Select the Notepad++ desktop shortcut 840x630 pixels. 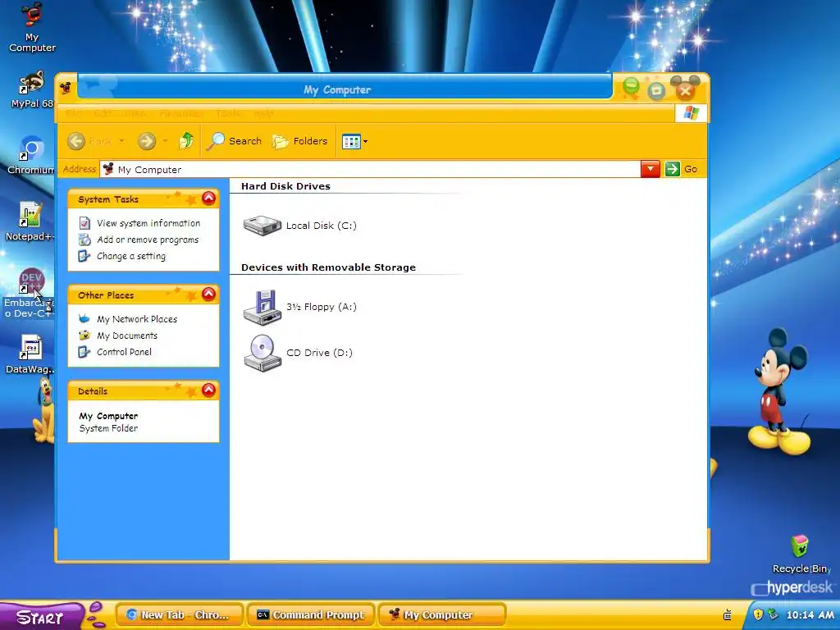30,221
